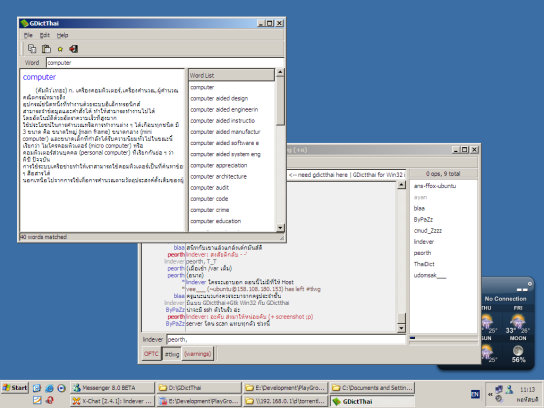Screen dimensions: 544x408
Task: Select 'computer education' in word list
Action: pos(215,221)
